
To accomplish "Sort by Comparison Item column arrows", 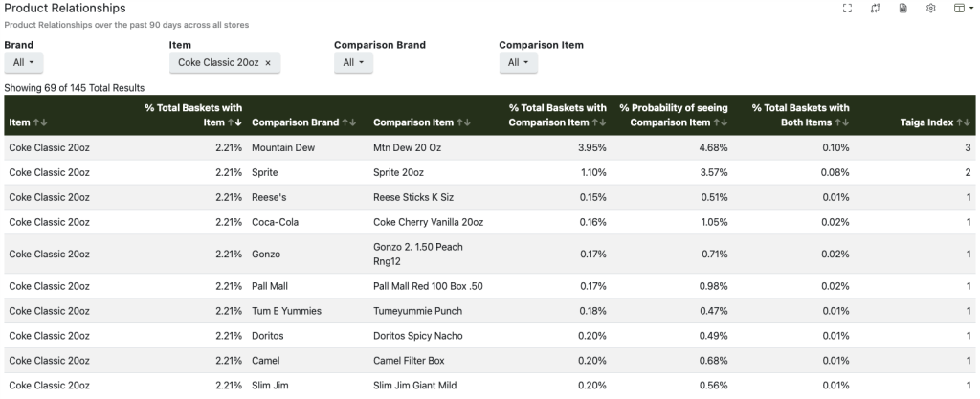I will click(463, 122).
